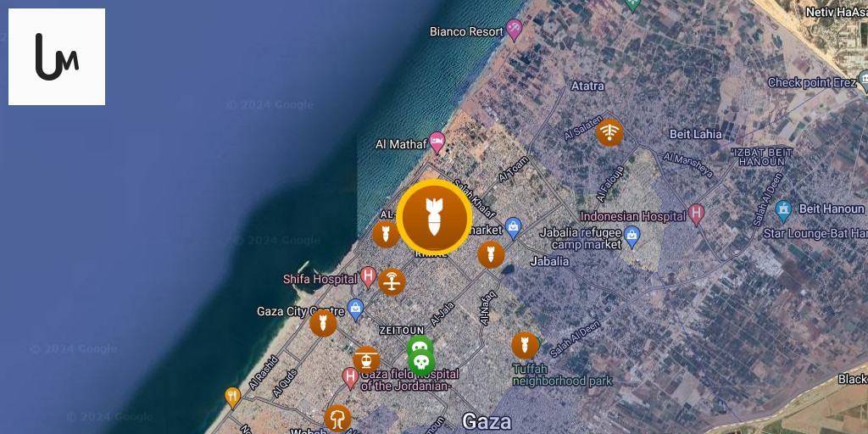Open the Shifa Hospital map pin

[368, 277]
